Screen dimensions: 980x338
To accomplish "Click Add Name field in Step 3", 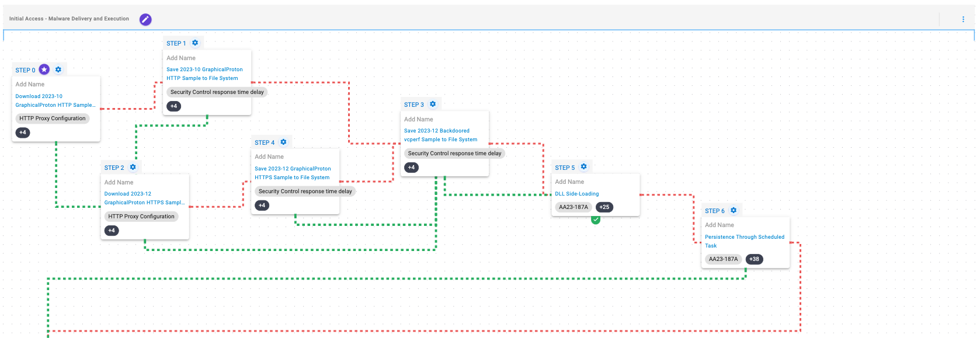I will [x=419, y=119].
